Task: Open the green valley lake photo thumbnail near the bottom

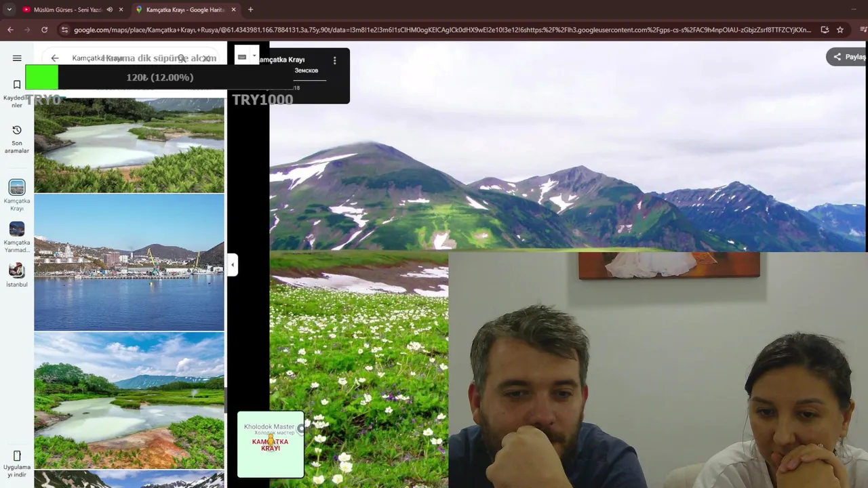Action: (129, 401)
